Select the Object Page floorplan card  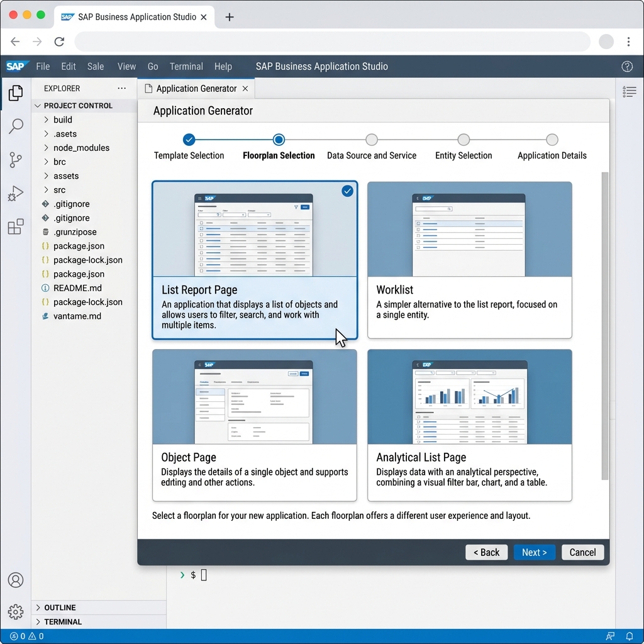(x=254, y=425)
